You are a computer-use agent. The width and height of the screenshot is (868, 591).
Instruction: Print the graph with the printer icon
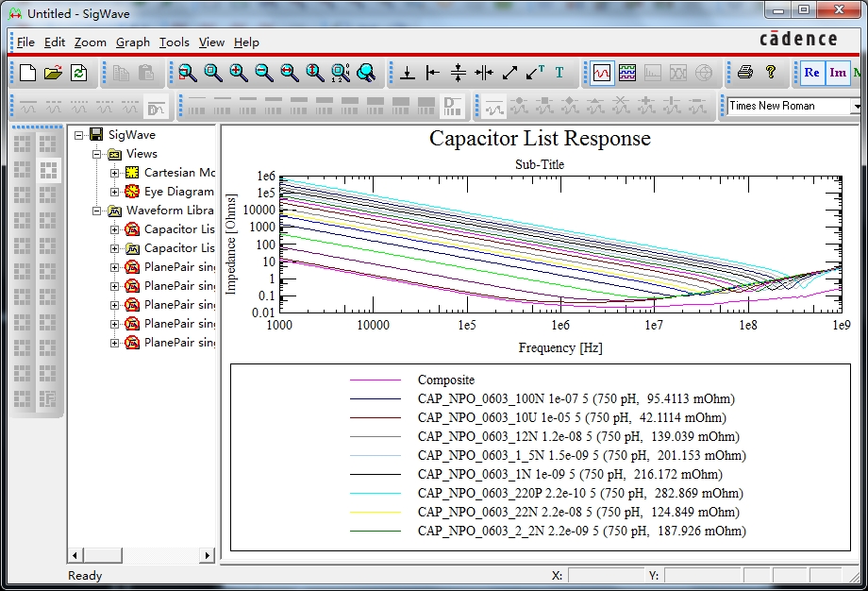[x=745, y=72]
